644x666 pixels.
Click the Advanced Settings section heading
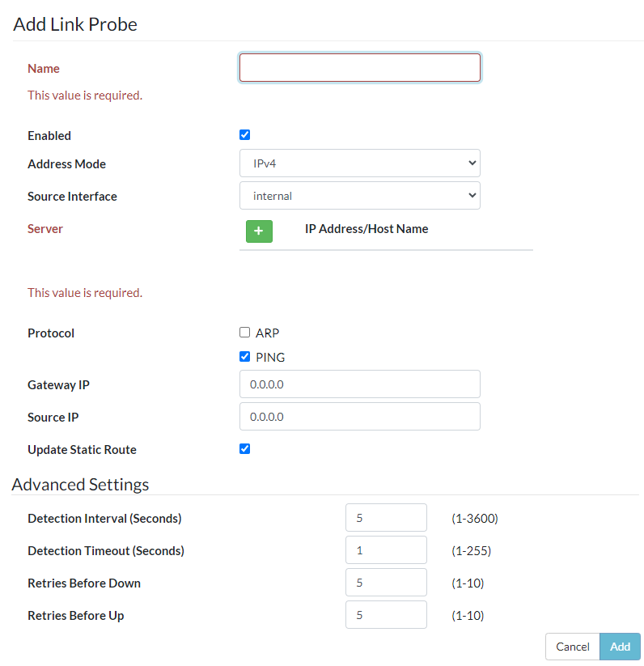pyautogui.click(x=80, y=485)
